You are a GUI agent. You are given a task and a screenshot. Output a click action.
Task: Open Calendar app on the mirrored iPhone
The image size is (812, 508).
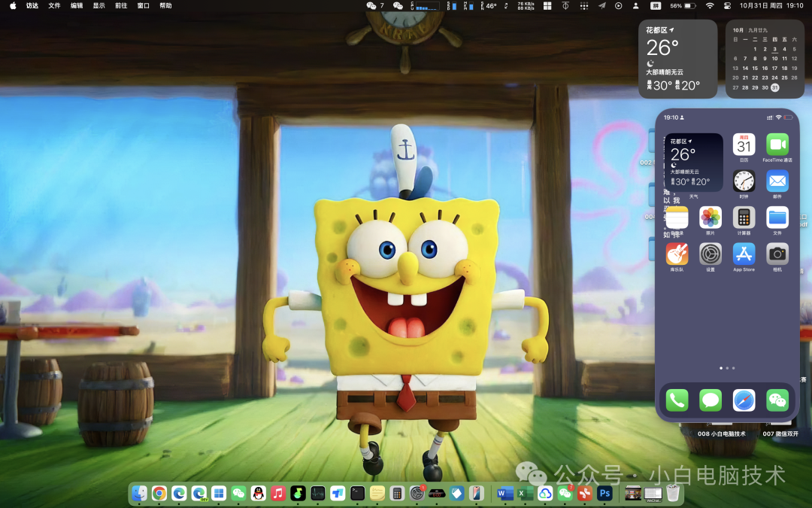point(744,144)
